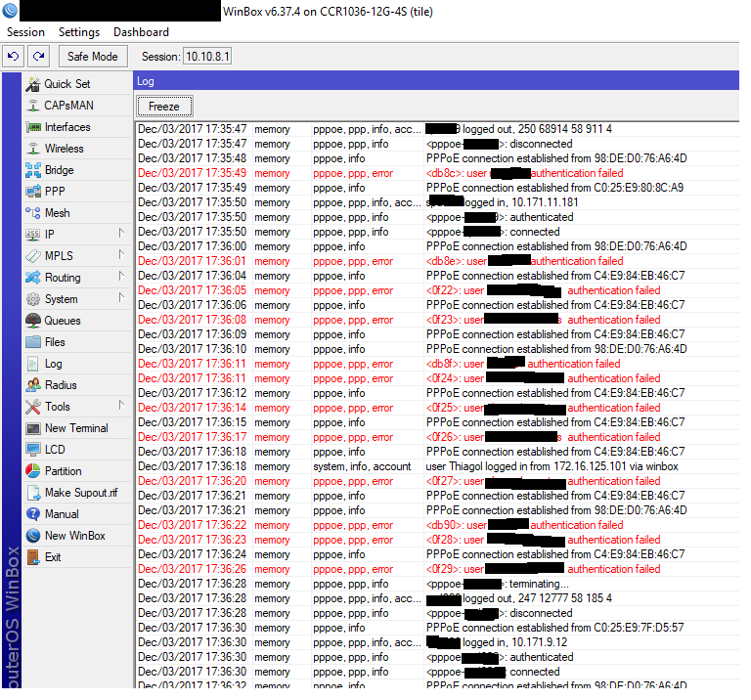This screenshot has width=751, height=700.
Task: Select row logged out, 247 12777 58 185 4
Action: pos(438,598)
